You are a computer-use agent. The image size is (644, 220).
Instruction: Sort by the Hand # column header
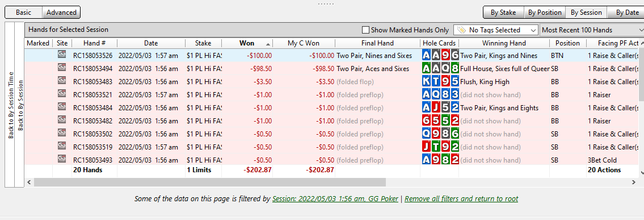coord(94,43)
